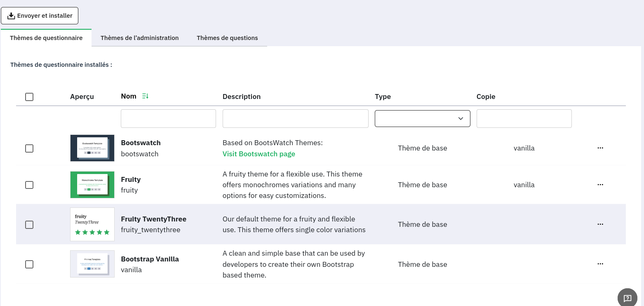The height and width of the screenshot is (306, 644).
Task: Tick the select-all checkbox in header
Action: [x=29, y=97]
